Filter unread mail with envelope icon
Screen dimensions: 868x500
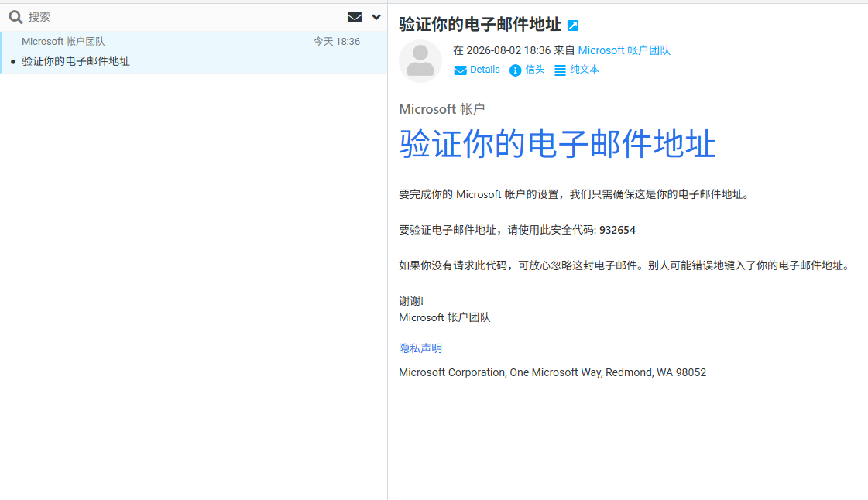pyautogui.click(x=355, y=17)
